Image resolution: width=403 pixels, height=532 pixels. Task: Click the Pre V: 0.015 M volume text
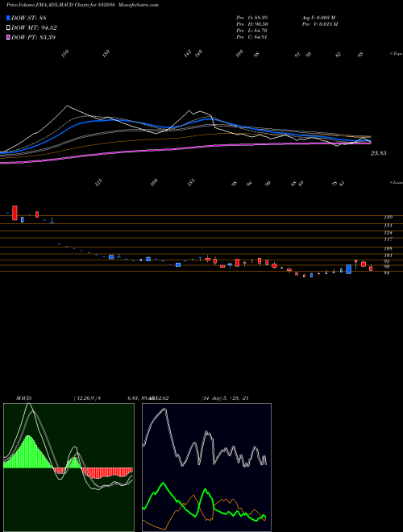point(319,23)
